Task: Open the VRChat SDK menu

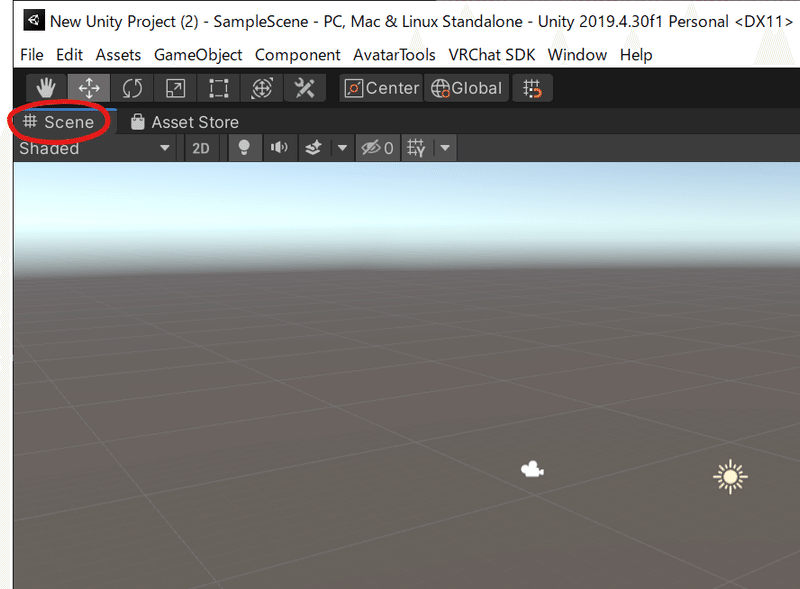Action: (492, 55)
